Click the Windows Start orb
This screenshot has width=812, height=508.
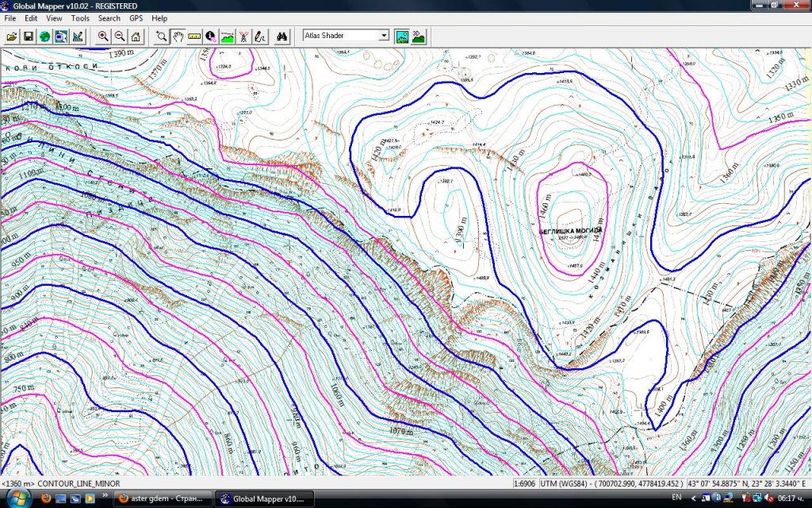click(x=17, y=498)
